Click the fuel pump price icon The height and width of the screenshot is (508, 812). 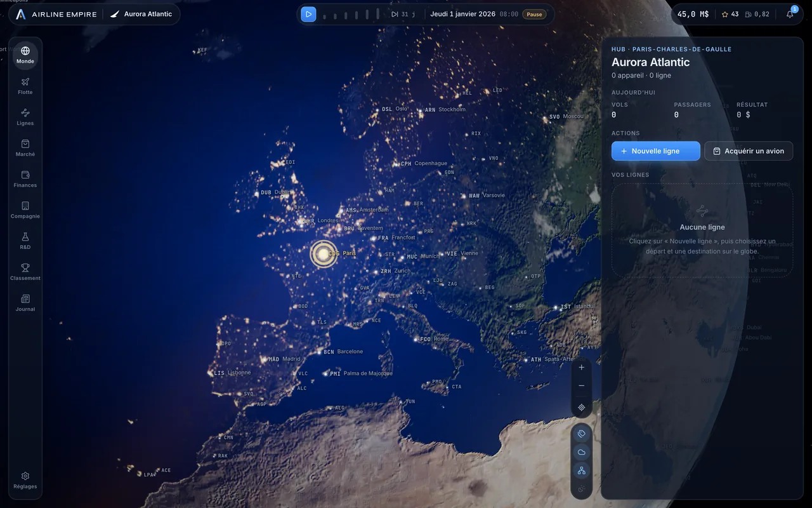coord(749,14)
